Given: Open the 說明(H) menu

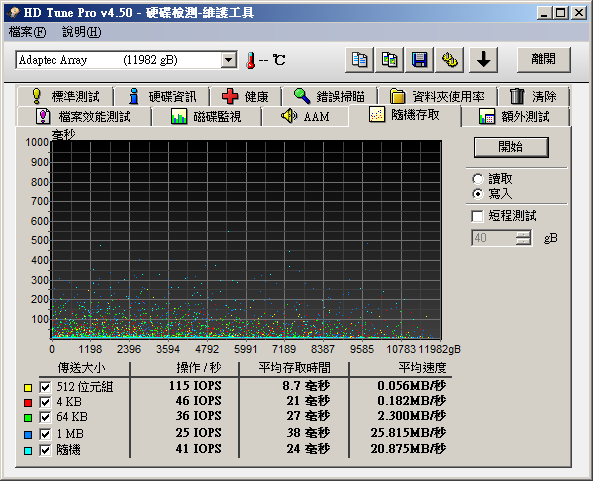Looking at the screenshot, I should click(x=82, y=32).
